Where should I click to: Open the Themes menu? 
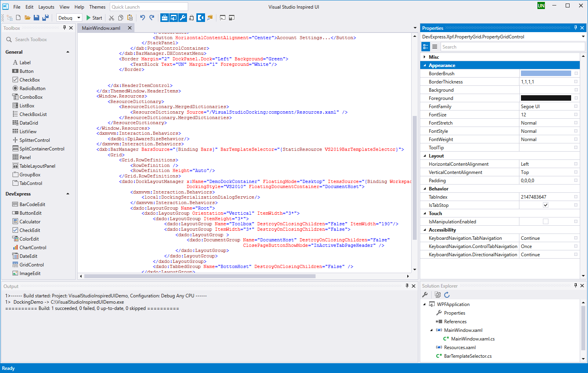[x=97, y=7]
